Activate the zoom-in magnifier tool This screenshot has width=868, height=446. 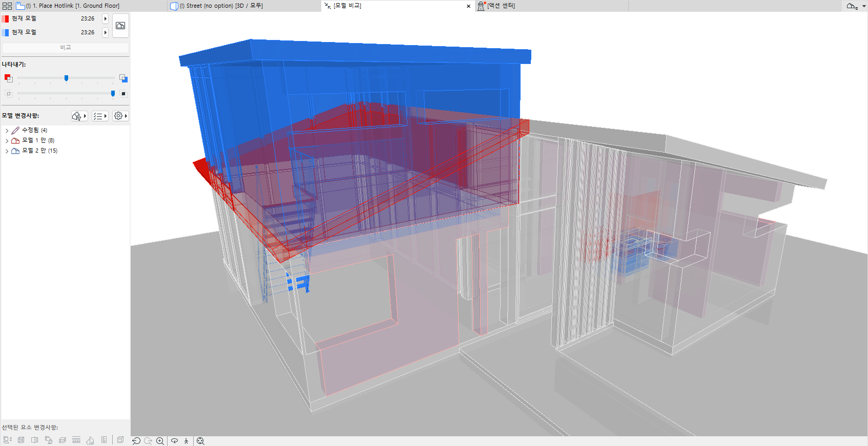pyautogui.click(x=160, y=441)
